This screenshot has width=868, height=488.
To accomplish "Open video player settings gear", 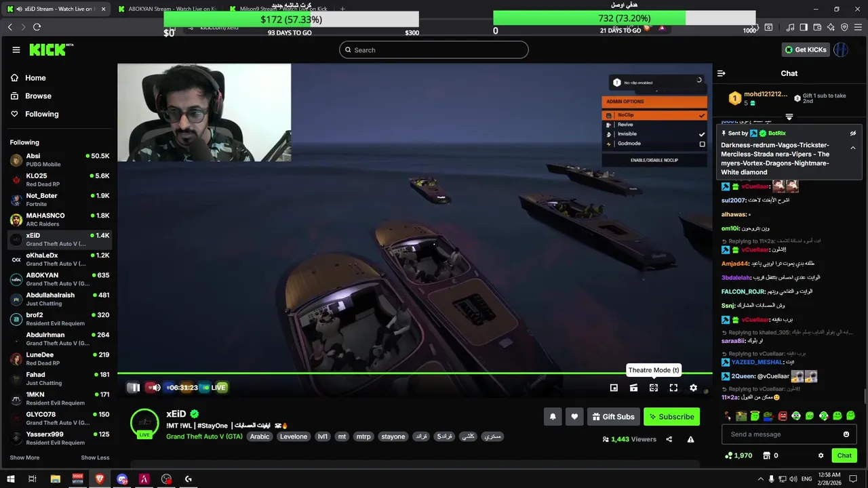I will (693, 388).
